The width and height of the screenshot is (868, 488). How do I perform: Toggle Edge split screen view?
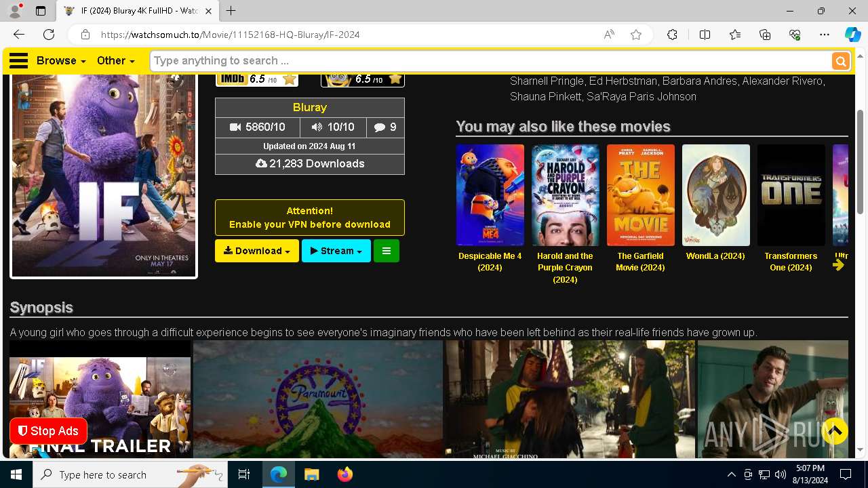click(705, 35)
